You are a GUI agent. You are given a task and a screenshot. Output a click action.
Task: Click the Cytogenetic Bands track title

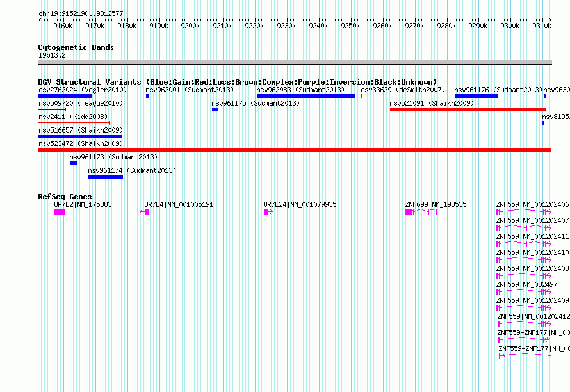(76, 47)
